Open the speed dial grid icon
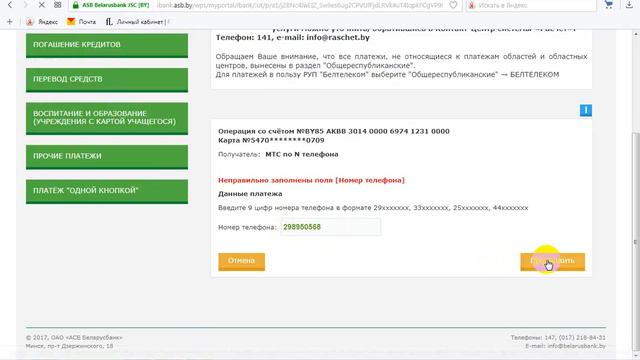This screenshot has width=640, height=360. pyautogui.click(x=58, y=5)
